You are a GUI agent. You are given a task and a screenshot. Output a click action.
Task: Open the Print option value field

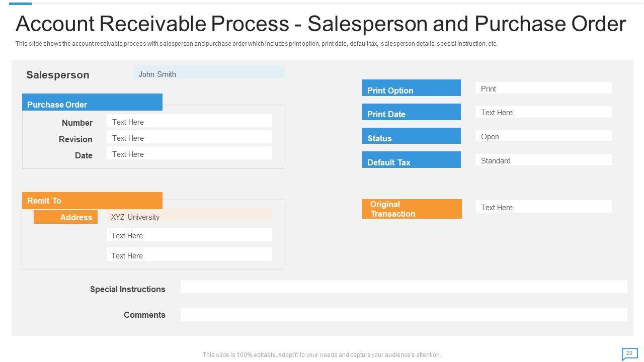(543, 88)
